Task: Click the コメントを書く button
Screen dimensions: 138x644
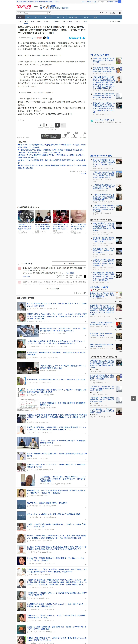Action: [69, 263]
